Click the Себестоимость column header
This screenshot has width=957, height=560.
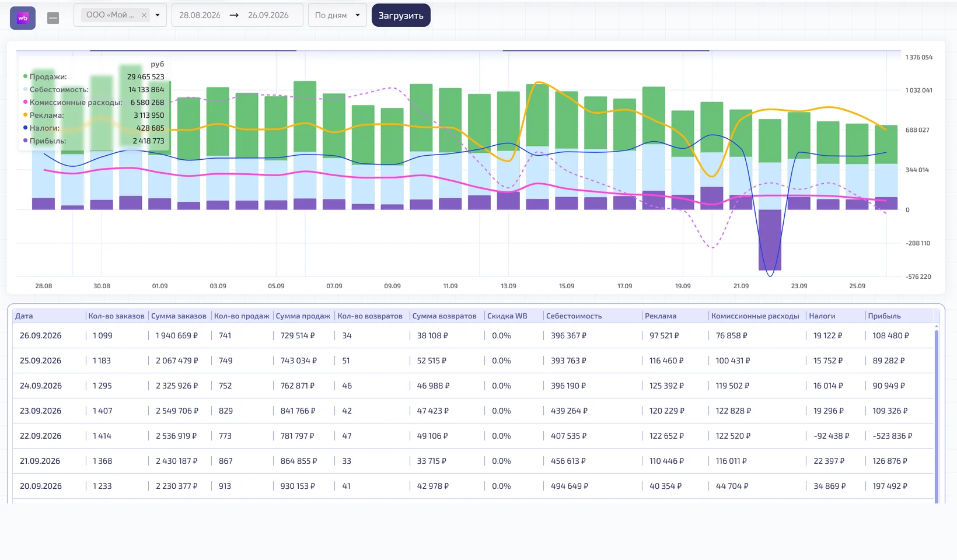tap(574, 316)
